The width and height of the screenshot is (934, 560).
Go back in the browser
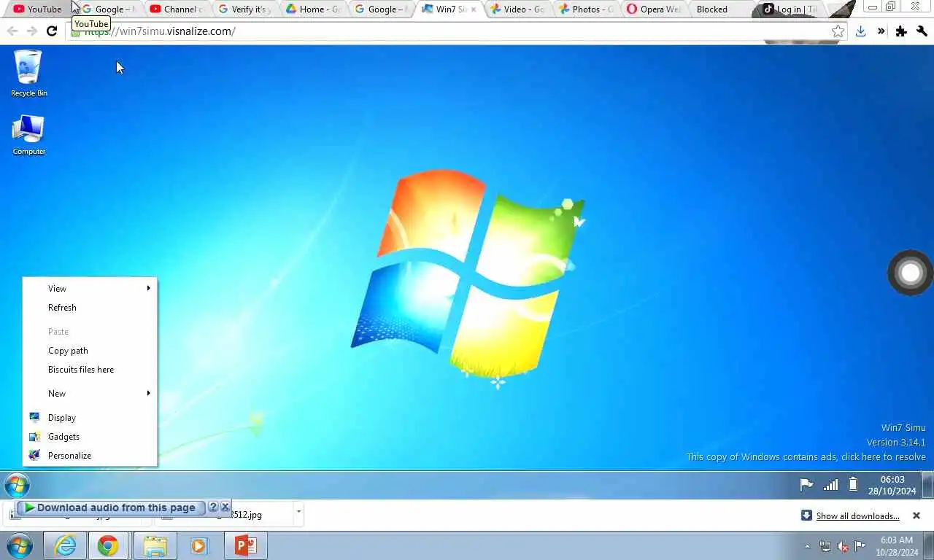click(12, 31)
